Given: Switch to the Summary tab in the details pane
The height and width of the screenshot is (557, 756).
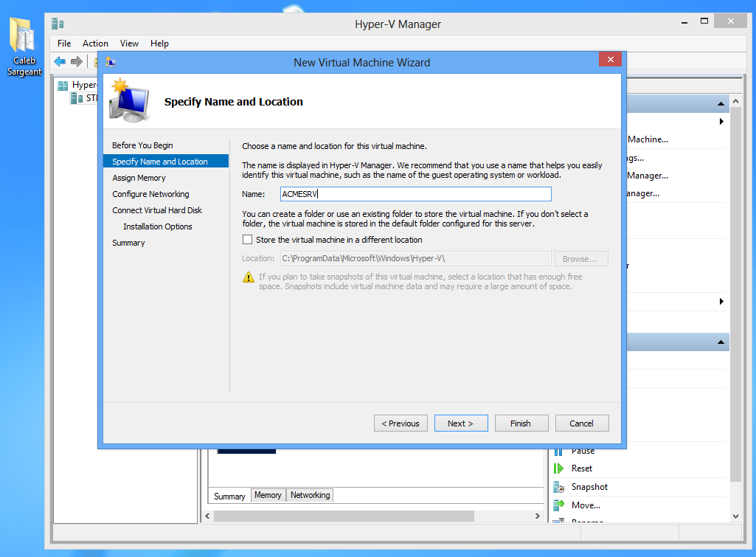Looking at the screenshot, I should pyautogui.click(x=229, y=497).
